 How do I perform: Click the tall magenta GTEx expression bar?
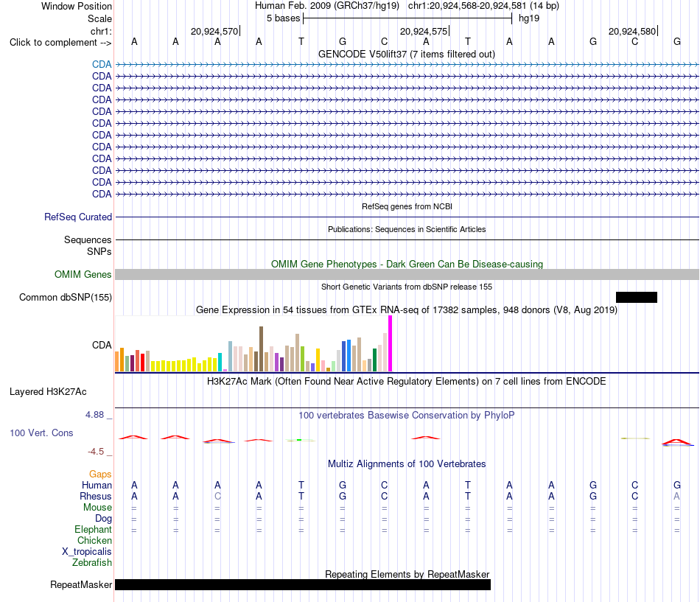(x=391, y=343)
